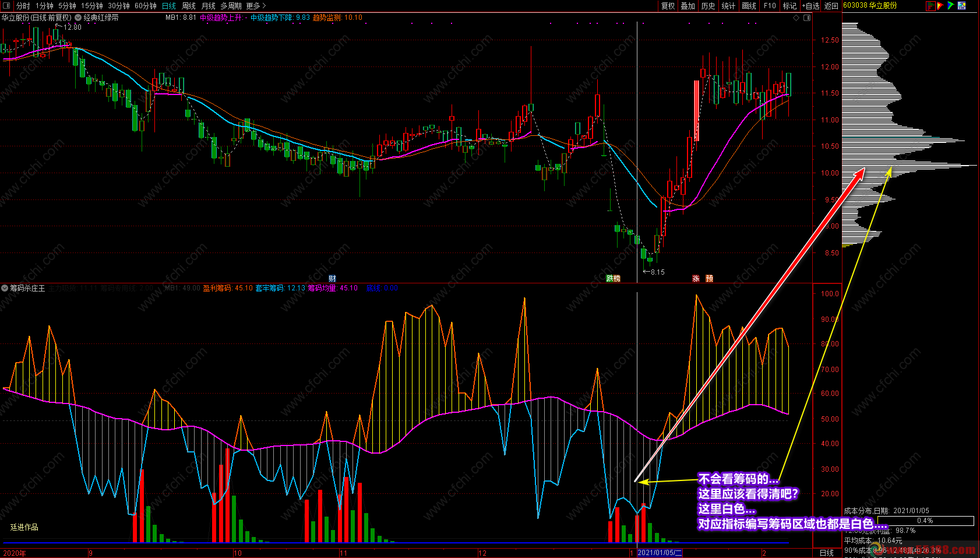
Task: Open the chip distribution chart icon
Action: (x=930, y=6)
